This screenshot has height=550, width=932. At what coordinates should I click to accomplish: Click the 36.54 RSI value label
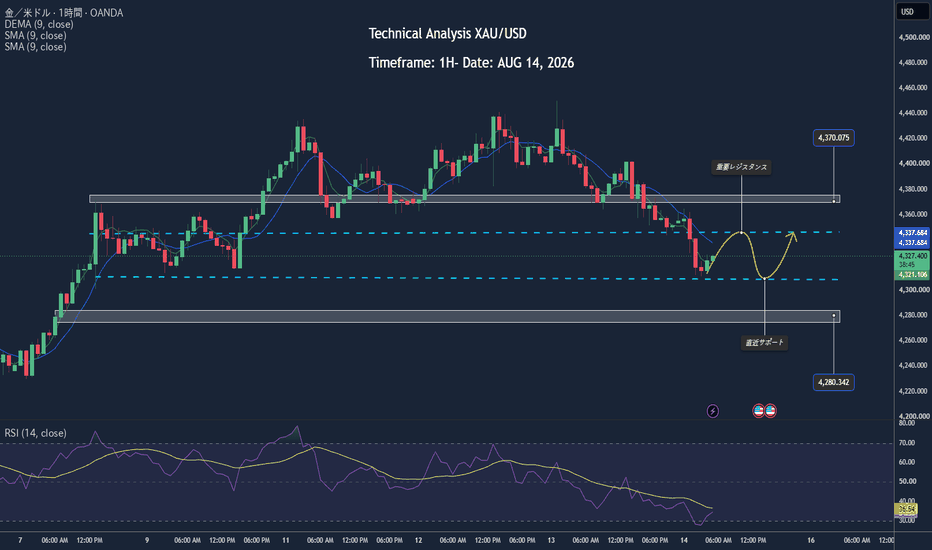[x=906, y=509]
